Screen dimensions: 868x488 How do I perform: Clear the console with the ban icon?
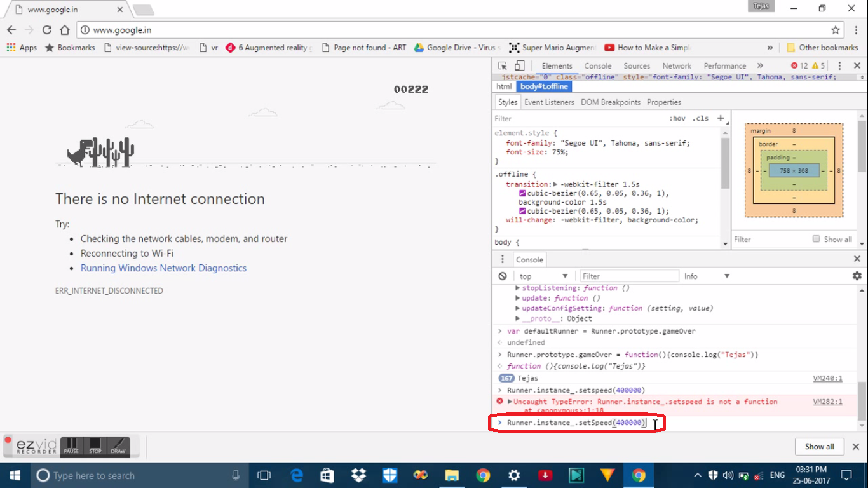503,276
